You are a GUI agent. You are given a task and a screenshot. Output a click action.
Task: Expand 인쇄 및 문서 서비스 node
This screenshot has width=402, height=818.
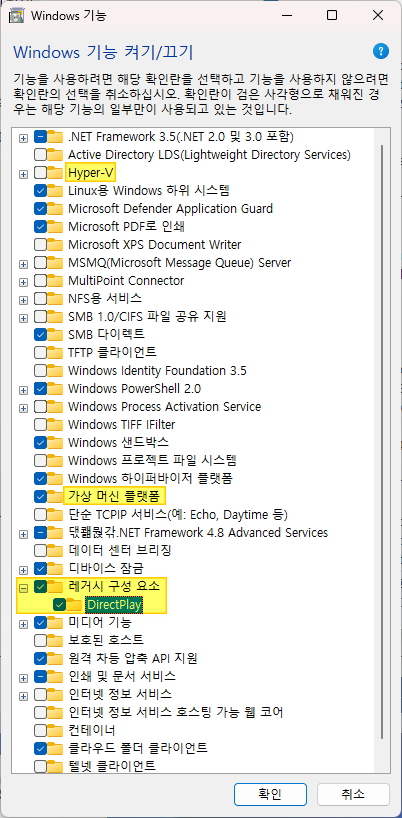click(x=23, y=677)
